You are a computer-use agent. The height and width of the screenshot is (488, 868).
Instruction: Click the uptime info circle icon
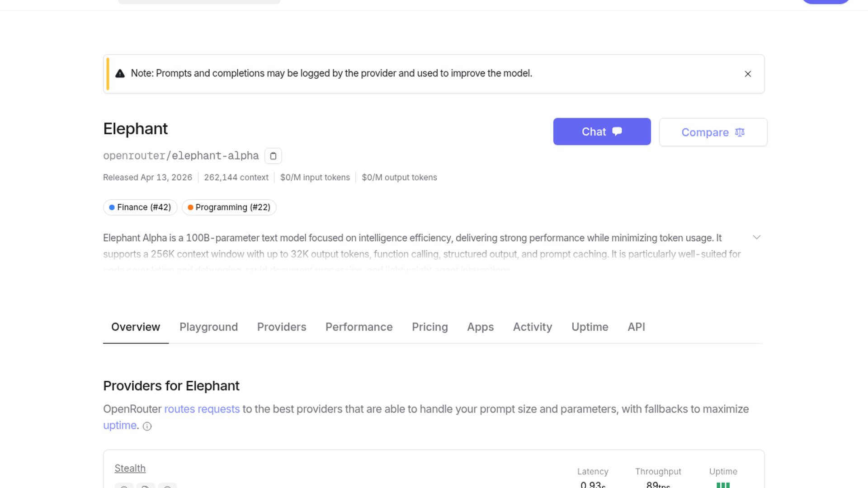pyautogui.click(x=147, y=426)
